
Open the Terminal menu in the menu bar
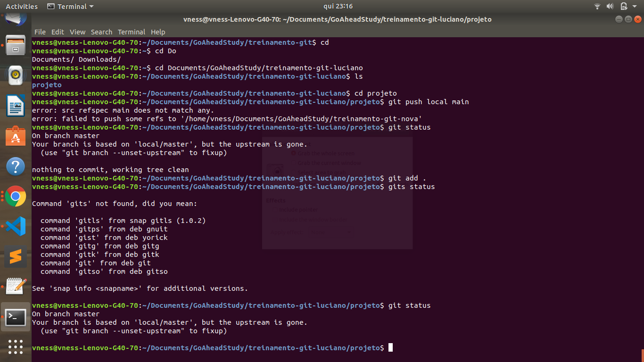pos(132,32)
